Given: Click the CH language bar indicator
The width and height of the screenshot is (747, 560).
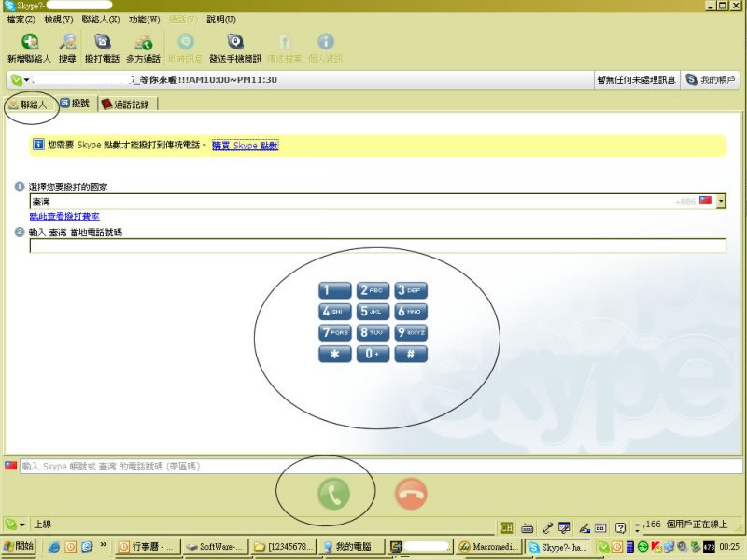Looking at the screenshot, I should 506,527.
